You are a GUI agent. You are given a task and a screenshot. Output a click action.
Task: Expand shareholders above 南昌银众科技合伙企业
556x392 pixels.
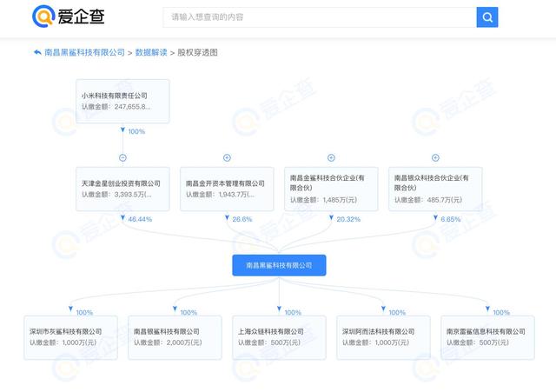435,158
